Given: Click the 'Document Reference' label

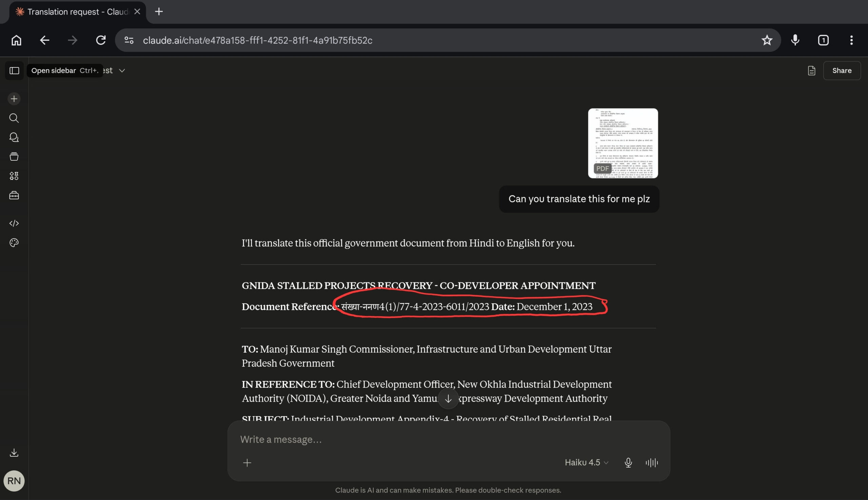Looking at the screenshot, I should [x=290, y=307].
